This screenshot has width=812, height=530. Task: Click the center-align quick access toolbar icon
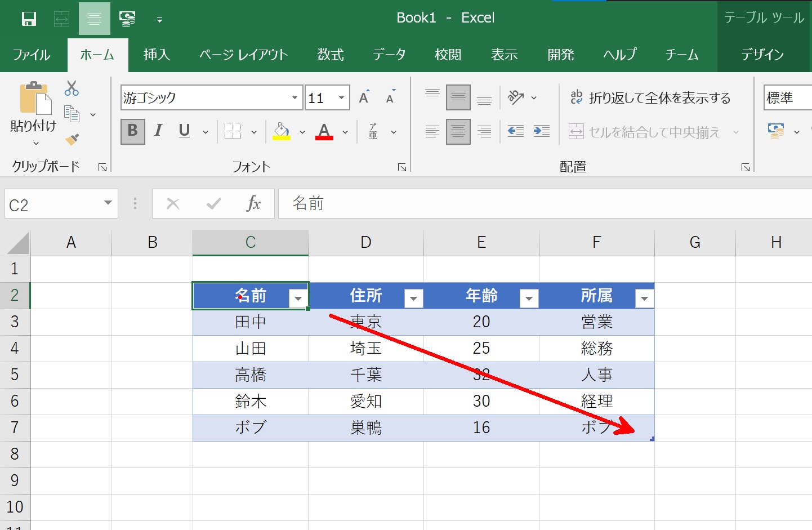coord(94,19)
